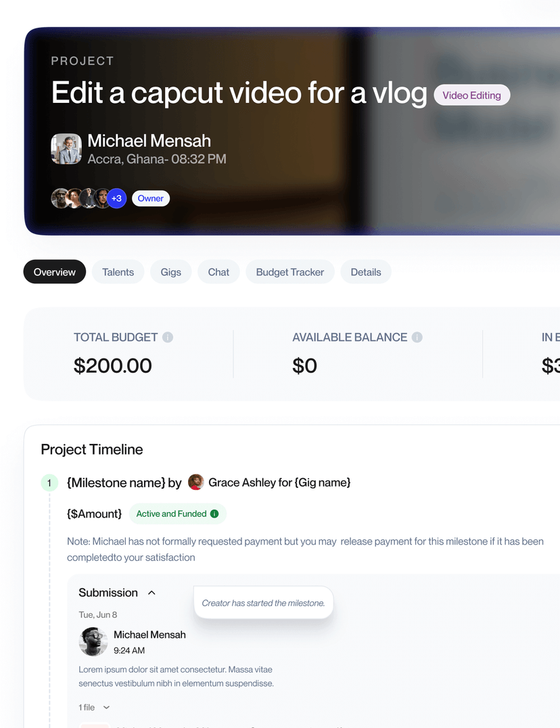Click the Active and Funded status badge

tap(178, 514)
